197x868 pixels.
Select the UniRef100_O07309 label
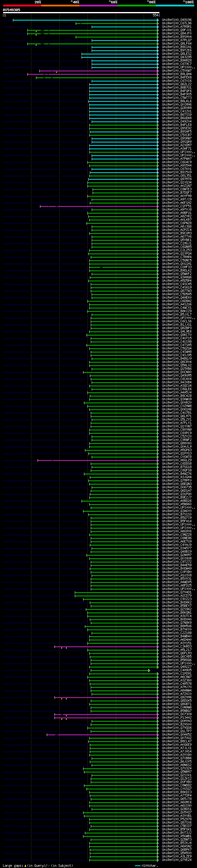point(177,714)
